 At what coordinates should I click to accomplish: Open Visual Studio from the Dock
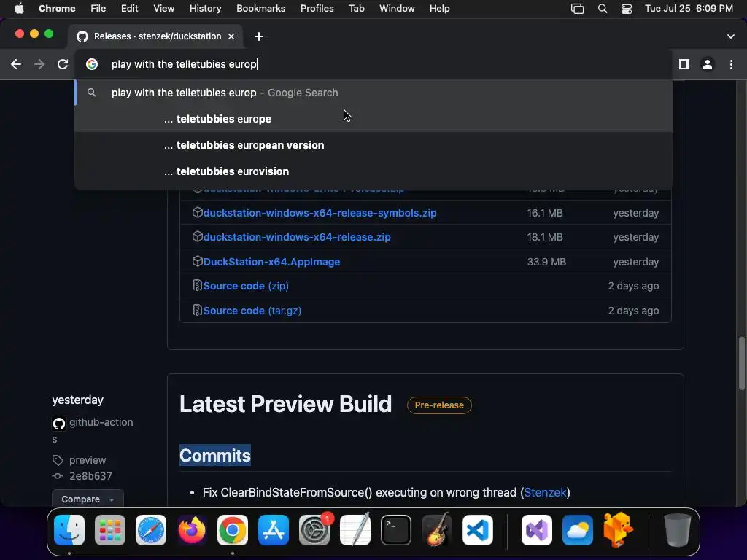click(537, 530)
